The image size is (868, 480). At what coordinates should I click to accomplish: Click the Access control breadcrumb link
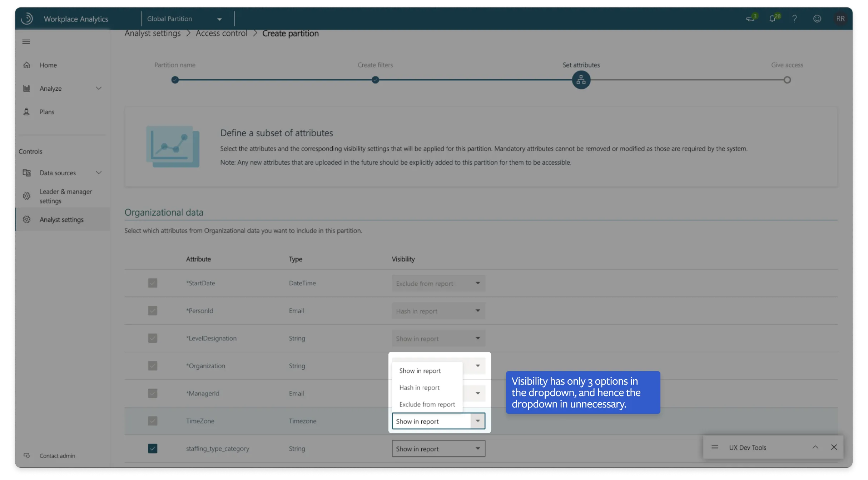pyautogui.click(x=221, y=33)
